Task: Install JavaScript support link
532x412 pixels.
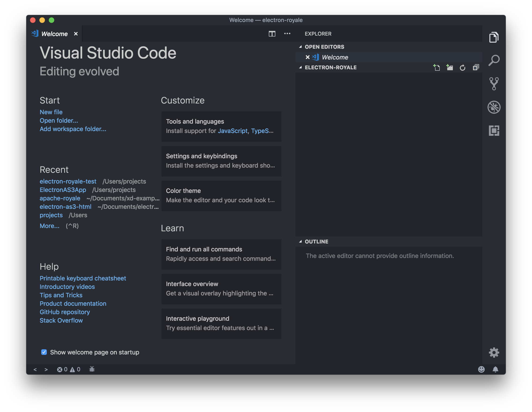Action: 233,131
